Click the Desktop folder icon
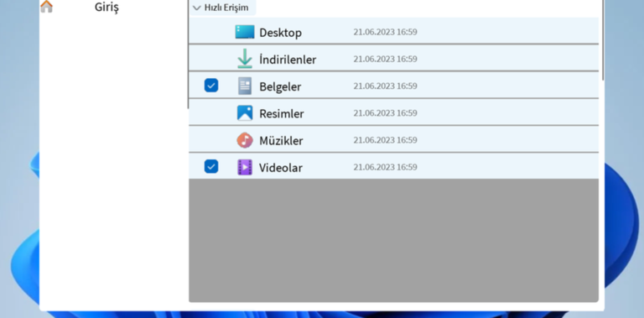This screenshot has height=318, width=644. tap(244, 32)
